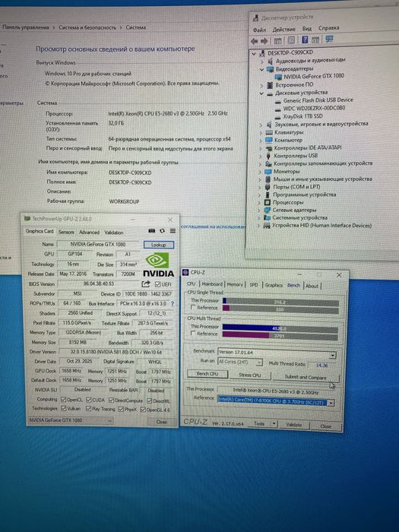Toggle the DirectCompute checkbox in GPU-Z
399x532 pixels.
[111, 401]
